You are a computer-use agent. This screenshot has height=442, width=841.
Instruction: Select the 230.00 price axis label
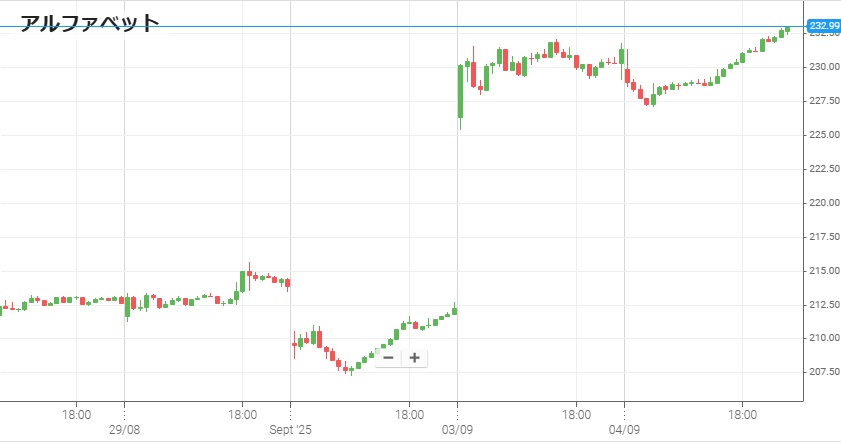pos(824,67)
